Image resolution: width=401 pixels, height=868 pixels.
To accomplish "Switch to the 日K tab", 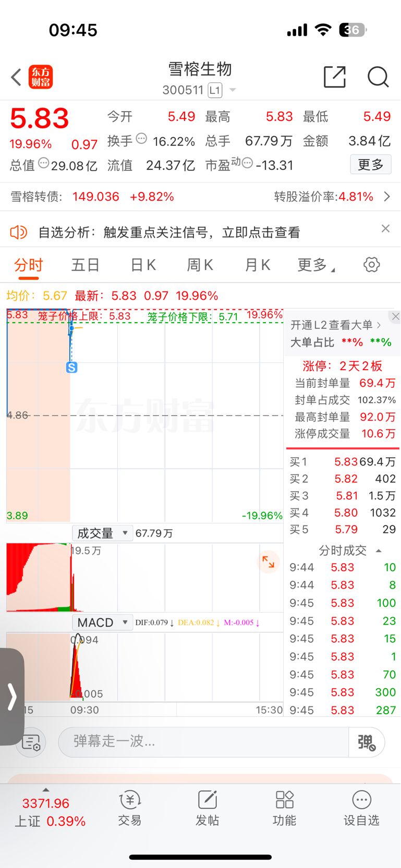I will click(143, 265).
